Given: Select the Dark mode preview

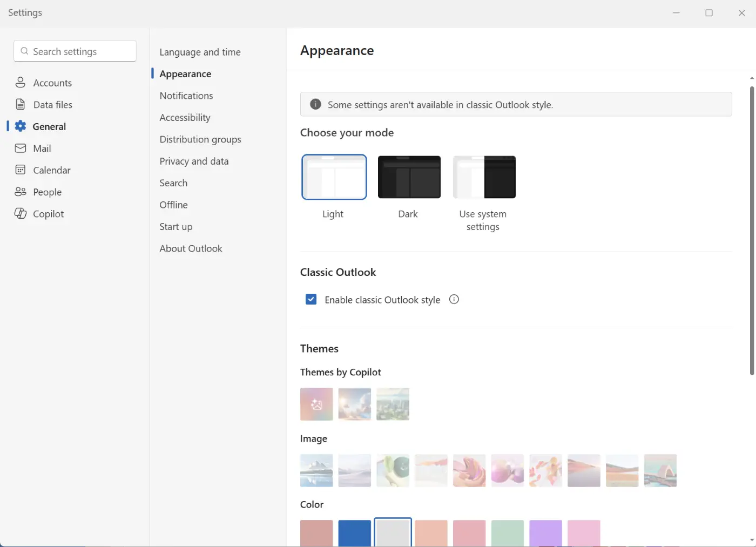Looking at the screenshot, I should click(x=409, y=177).
